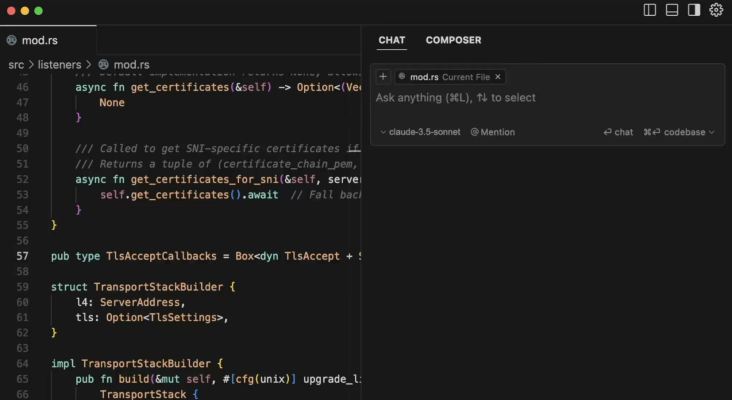732x400 pixels.
Task: Click line number 64 in gutter
Action: click(x=22, y=364)
